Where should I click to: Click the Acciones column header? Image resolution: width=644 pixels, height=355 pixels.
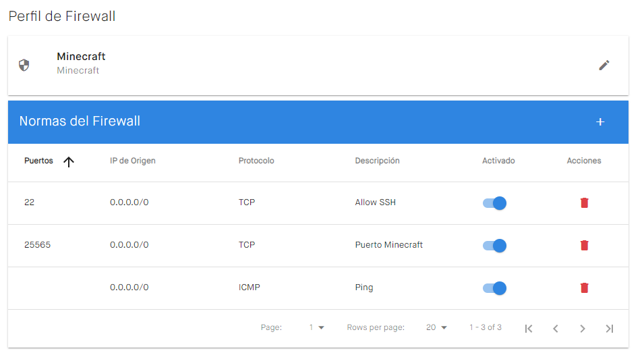583,161
